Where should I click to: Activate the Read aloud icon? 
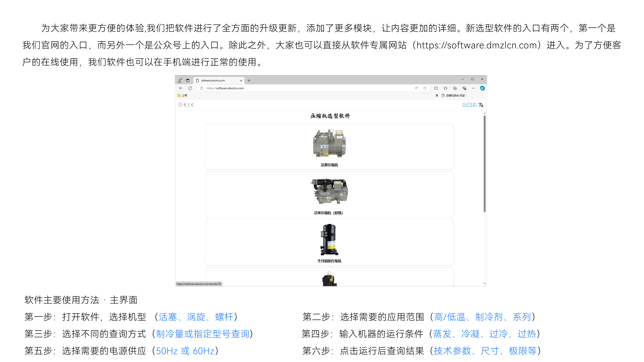tap(416, 88)
